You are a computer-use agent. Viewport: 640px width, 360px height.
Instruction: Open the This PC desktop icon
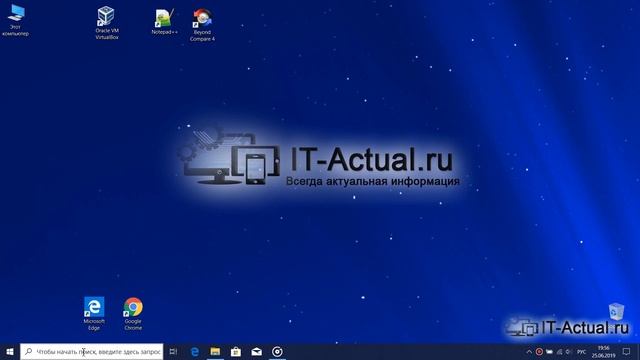16,20
